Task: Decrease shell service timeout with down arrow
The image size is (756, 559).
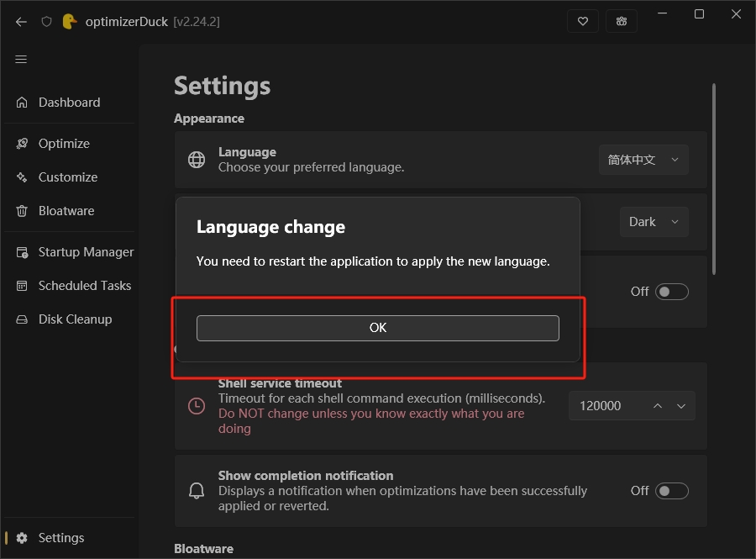Action: (x=680, y=406)
